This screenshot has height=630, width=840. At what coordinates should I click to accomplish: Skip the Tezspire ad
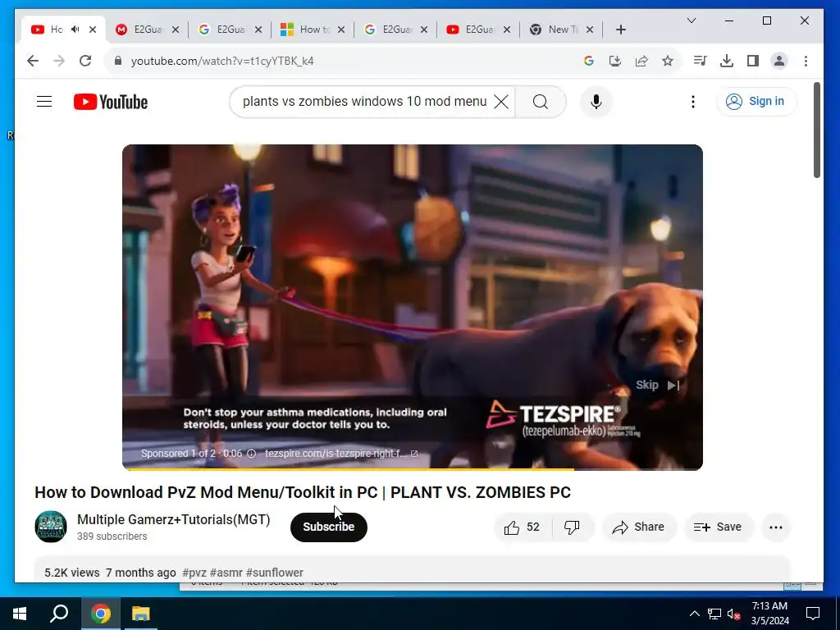click(x=657, y=385)
